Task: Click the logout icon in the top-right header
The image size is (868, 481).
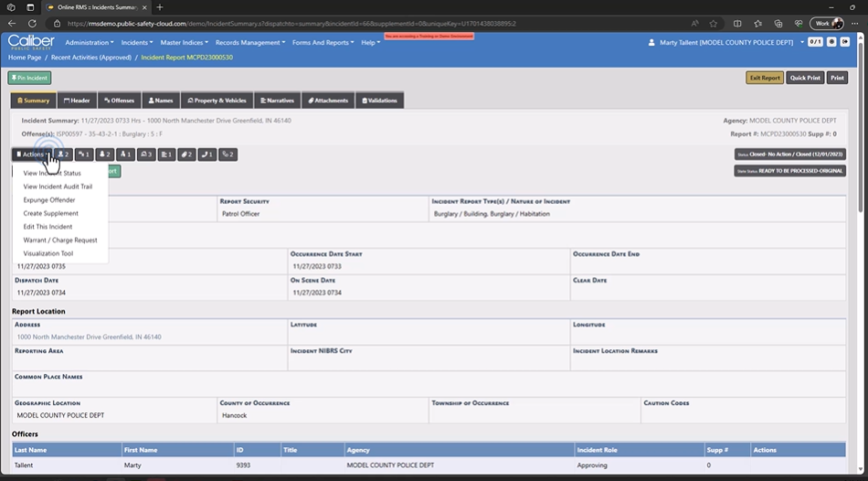Action: pyautogui.click(x=845, y=42)
